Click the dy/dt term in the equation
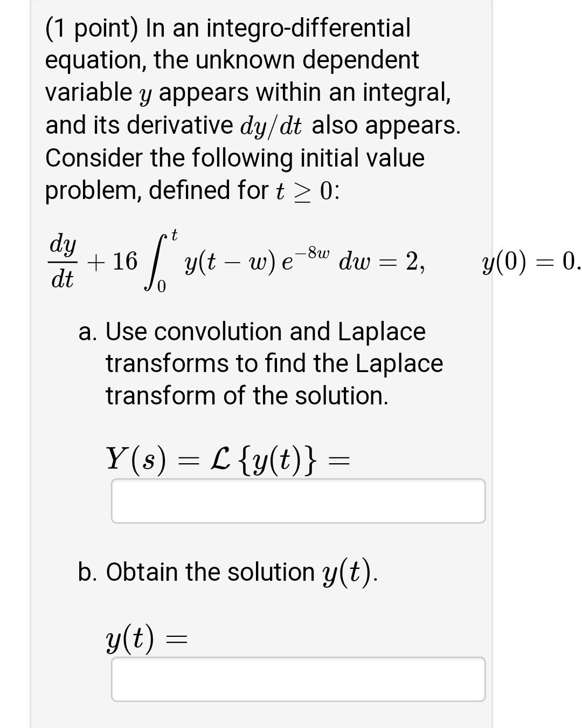Image resolution: width=582 pixels, height=728 pixels. pyautogui.click(x=63, y=262)
